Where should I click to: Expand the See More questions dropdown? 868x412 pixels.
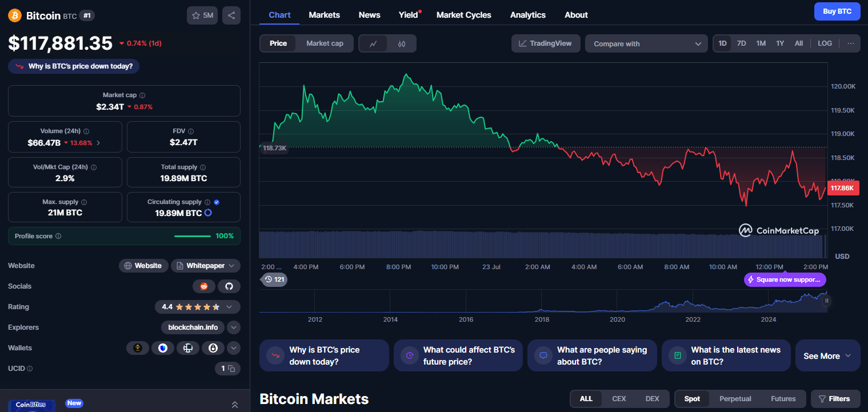[x=827, y=355]
